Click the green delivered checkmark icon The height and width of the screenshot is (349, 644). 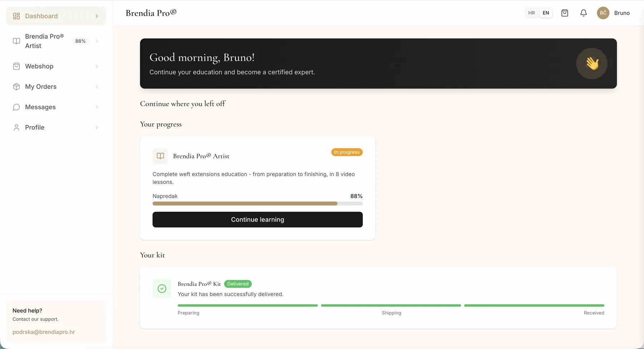coord(162,289)
